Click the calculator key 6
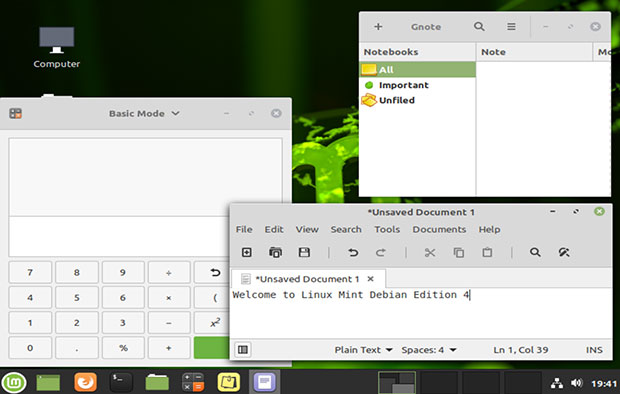 coord(123,297)
